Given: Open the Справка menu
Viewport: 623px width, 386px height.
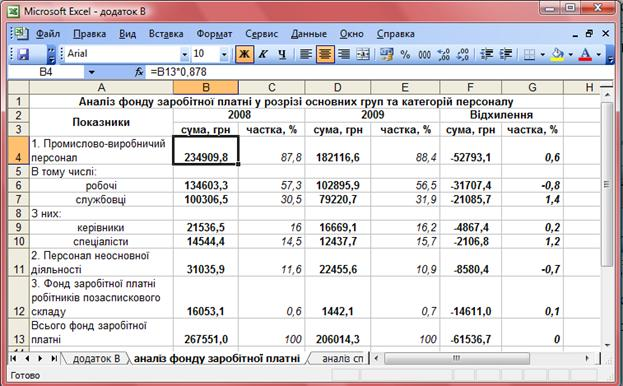Looking at the screenshot, I should click(396, 34).
